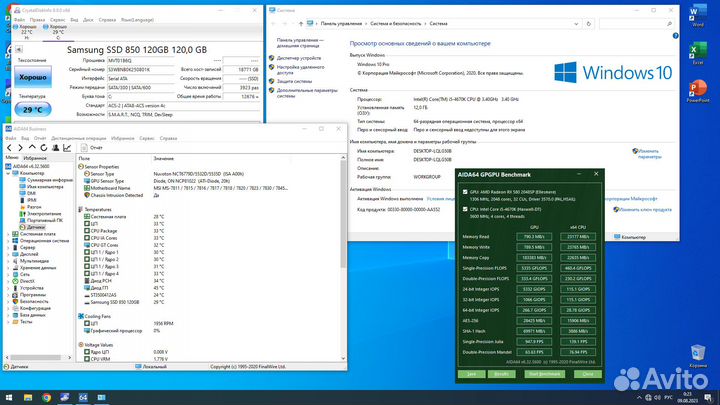Click the Значение column header in AIDA64
This screenshot has height=405, width=720.
pyautogui.click(x=163, y=158)
